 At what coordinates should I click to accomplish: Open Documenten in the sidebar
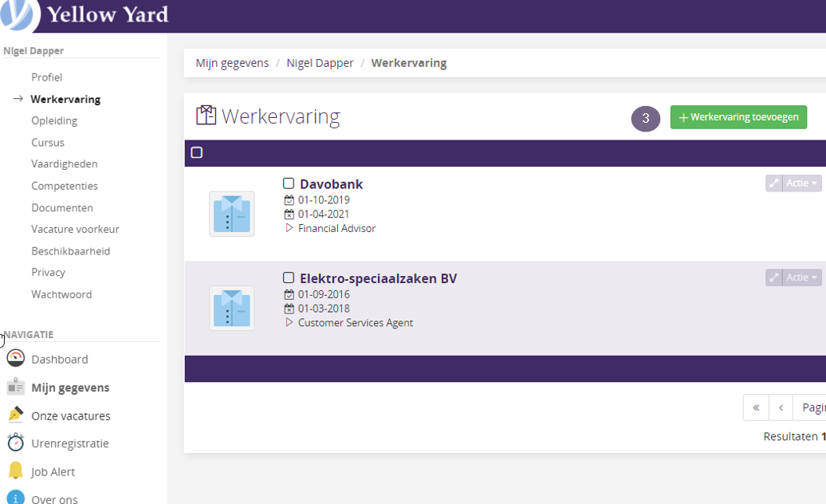click(62, 207)
